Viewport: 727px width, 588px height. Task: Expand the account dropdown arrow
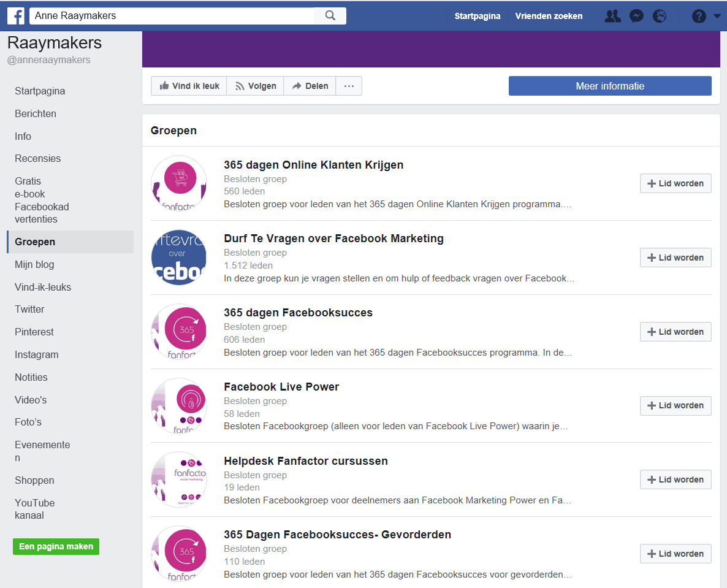pos(717,17)
